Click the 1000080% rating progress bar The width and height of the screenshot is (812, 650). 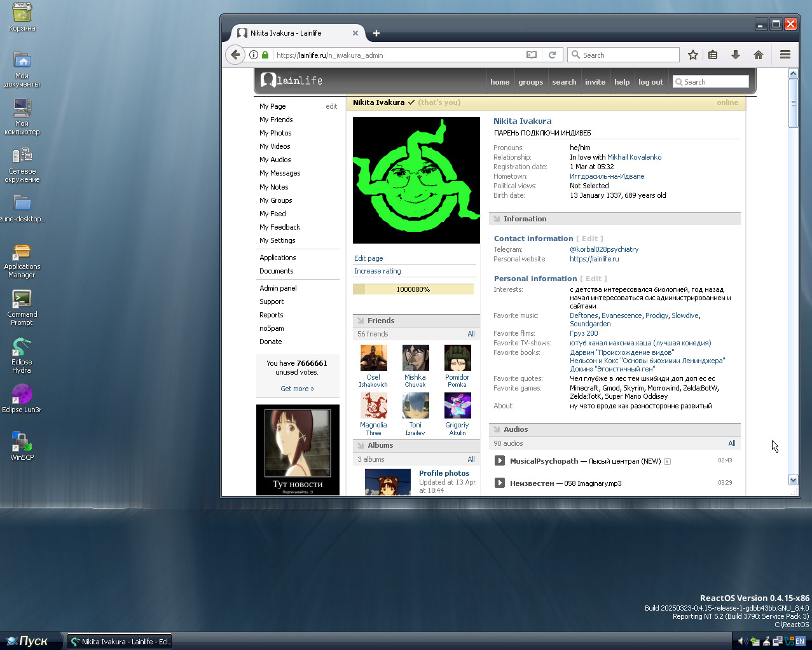[x=413, y=289]
